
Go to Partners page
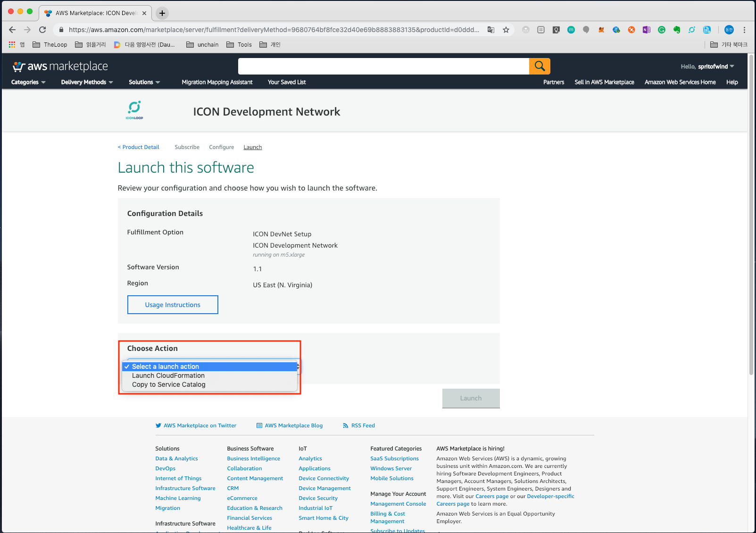tap(554, 82)
